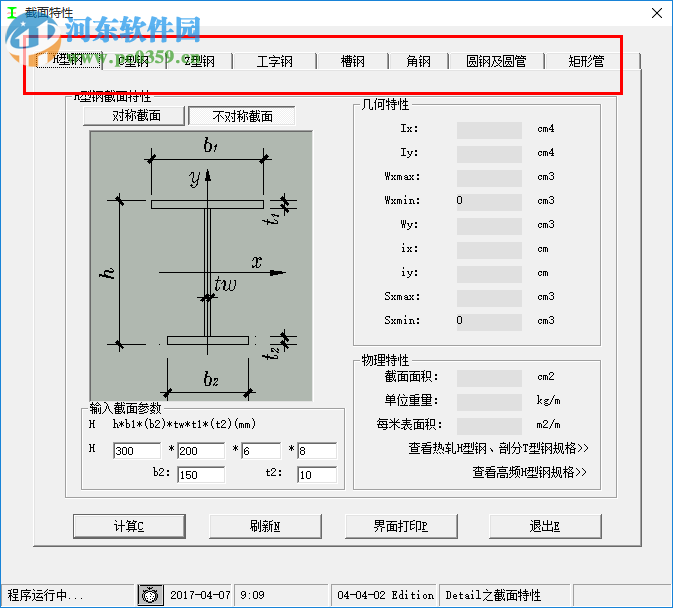Close the 截面特性 window
Screen dimensions: 673x608
click(x=657, y=13)
